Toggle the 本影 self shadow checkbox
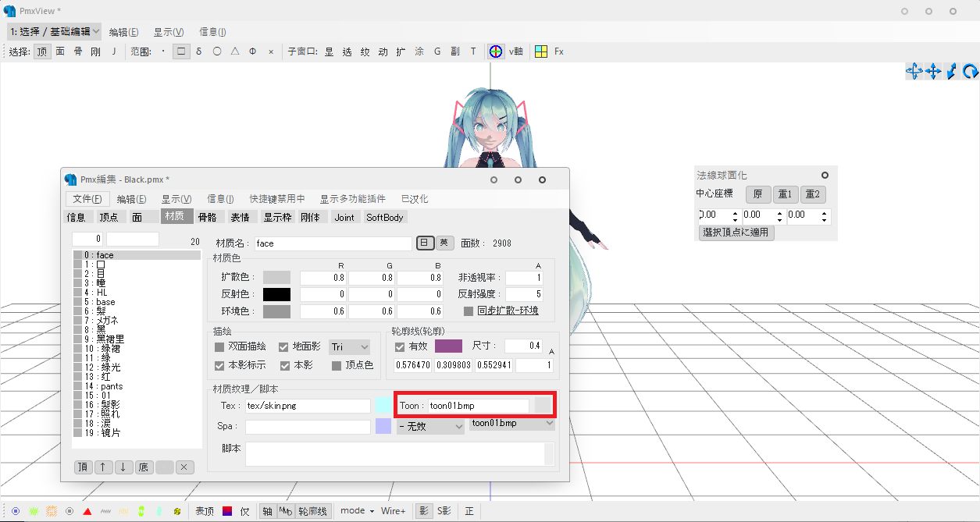 [285, 365]
